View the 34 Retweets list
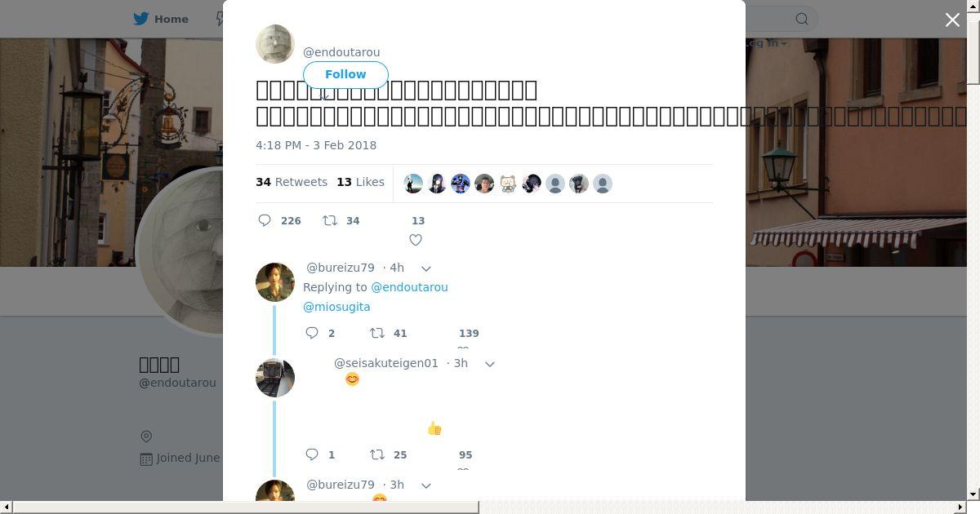Screen dimensions: 980x514 (x=292, y=182)
